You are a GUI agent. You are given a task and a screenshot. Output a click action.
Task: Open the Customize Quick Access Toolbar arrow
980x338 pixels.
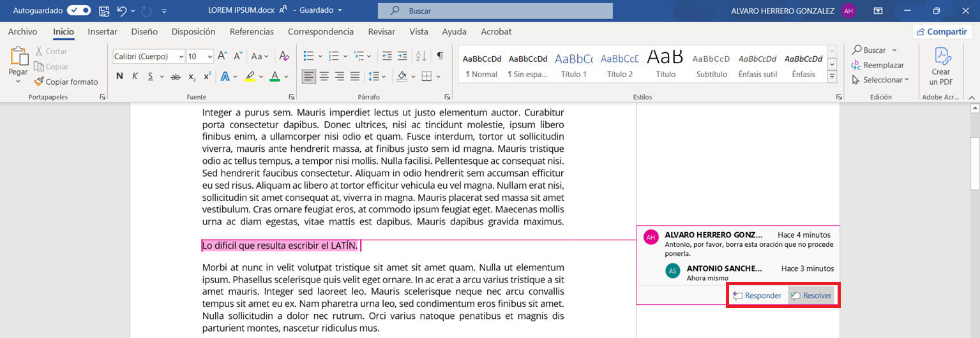pos(164,11)
